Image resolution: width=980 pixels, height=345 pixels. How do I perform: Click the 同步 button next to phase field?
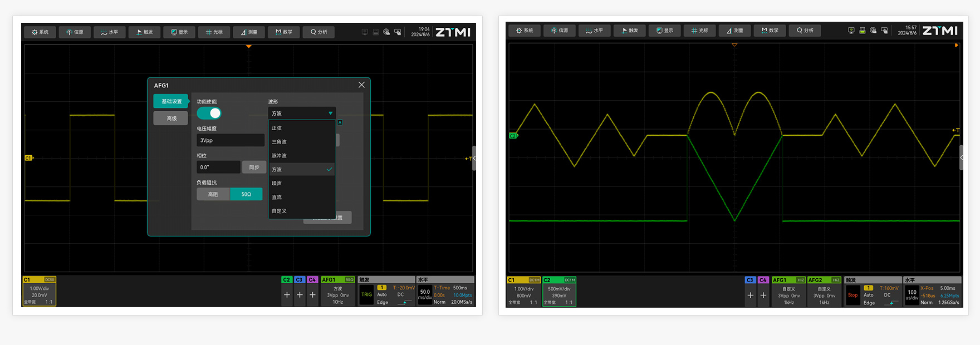(254, 167)
